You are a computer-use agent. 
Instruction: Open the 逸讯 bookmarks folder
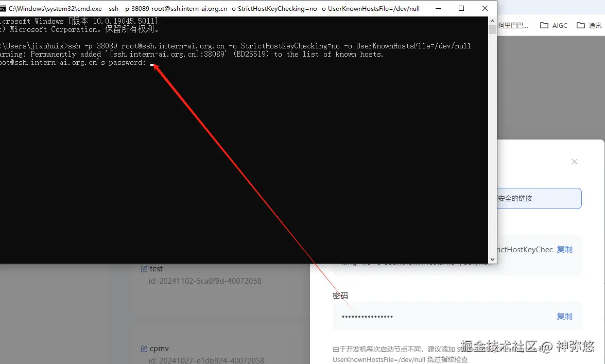[x=589, y=25]
